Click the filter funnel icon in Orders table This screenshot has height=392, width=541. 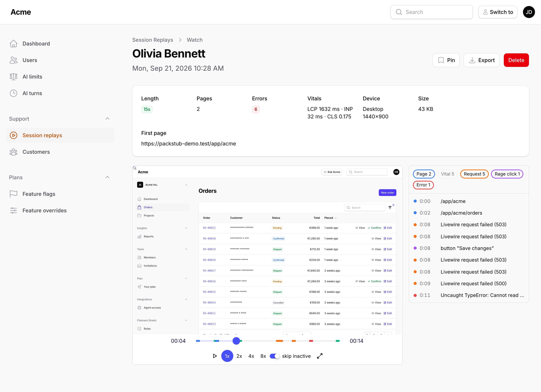[x=390, y=208]
